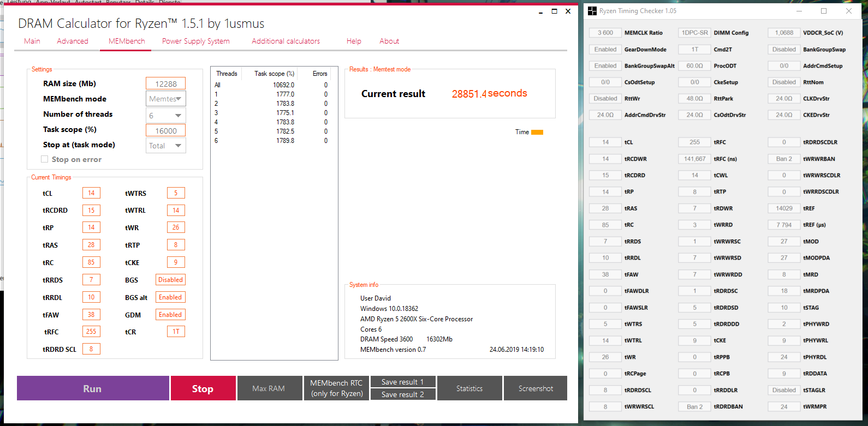Click the 28851.4 seconds result text

click(490, 93)
